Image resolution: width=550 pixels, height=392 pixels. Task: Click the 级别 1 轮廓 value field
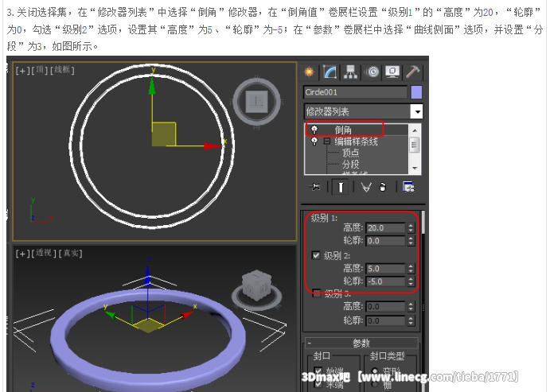click(385, 241)
